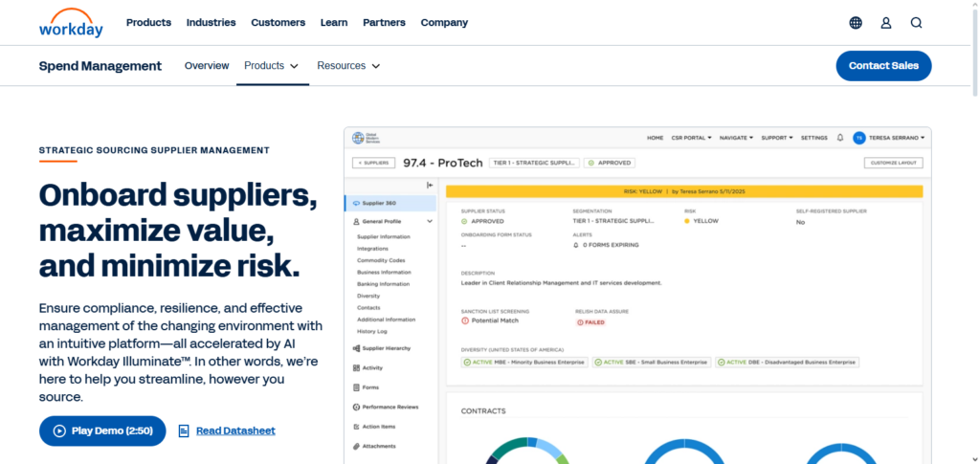Click the red FAILED badge
The height and width of the screenshot is (464, 980).
click(x=590, y=322)
